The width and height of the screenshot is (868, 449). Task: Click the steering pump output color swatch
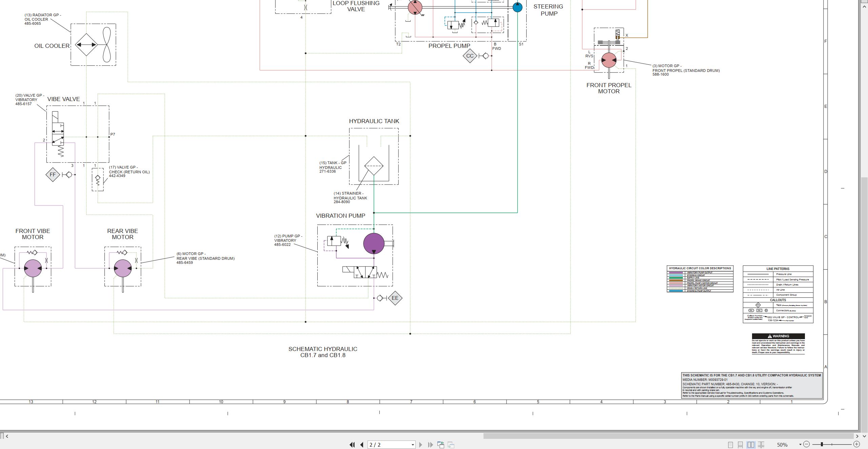[676, 291]
